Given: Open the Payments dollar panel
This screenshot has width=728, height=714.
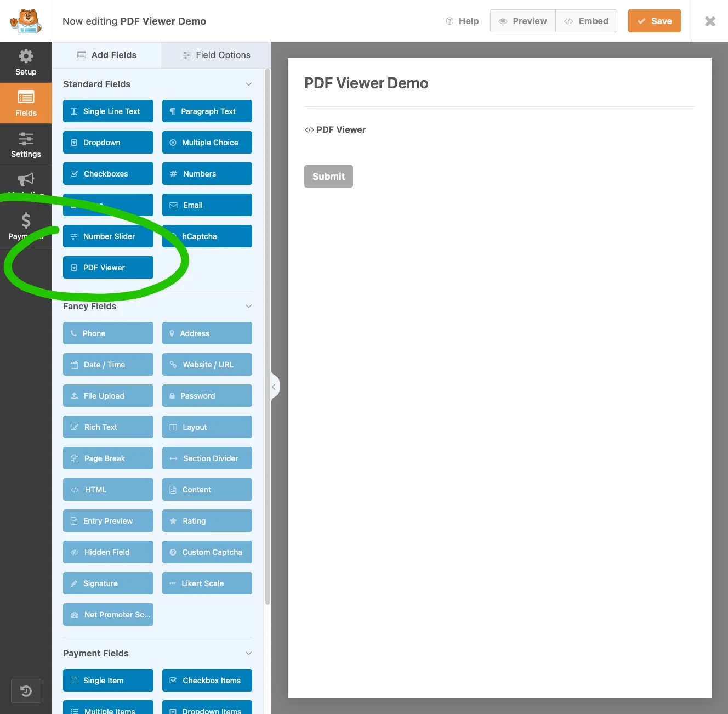Looking at the screenshot, I should pos(26,226).
